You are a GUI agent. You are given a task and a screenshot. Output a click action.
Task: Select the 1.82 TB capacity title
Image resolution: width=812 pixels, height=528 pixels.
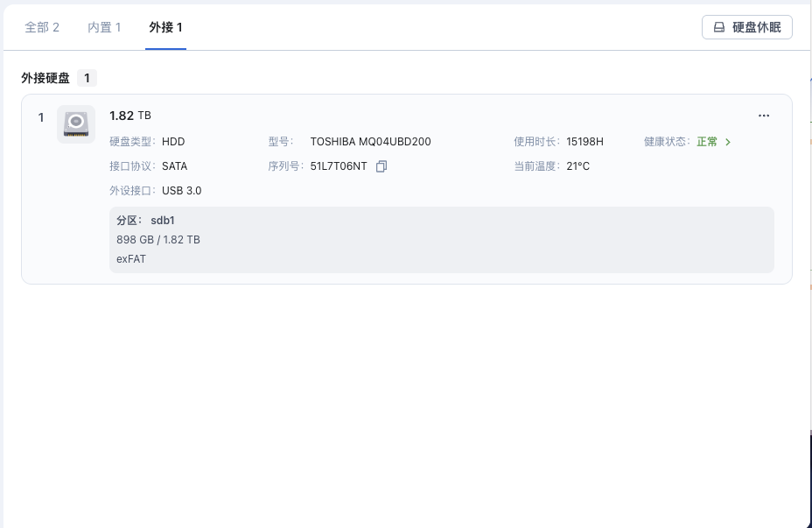coord(130,116)
